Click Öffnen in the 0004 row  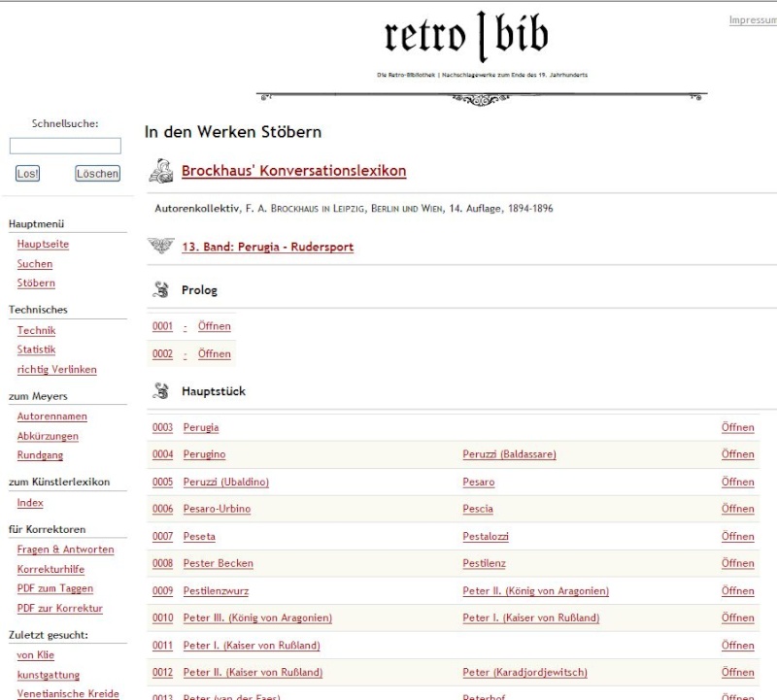[738, 454]
